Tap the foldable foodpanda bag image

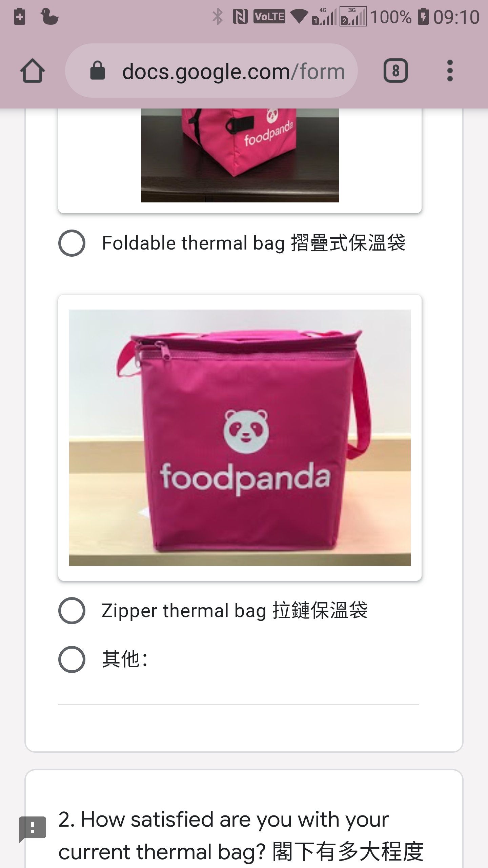(240, 155)
